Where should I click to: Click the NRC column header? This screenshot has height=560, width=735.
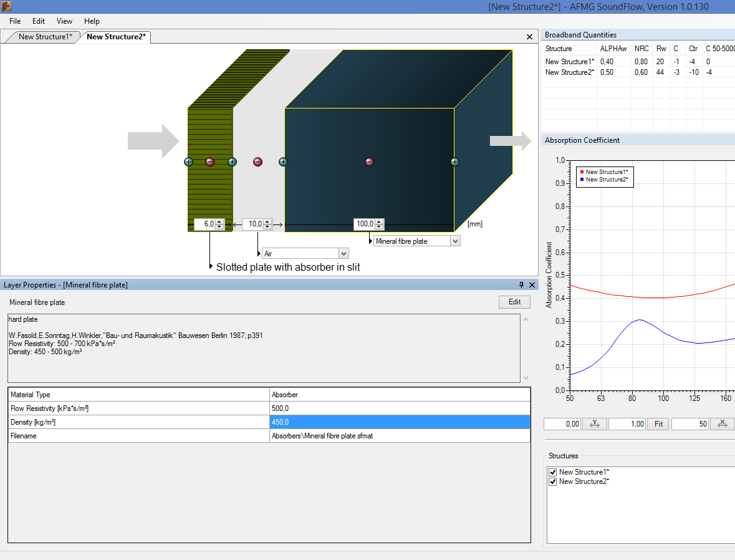click(641, 48)
